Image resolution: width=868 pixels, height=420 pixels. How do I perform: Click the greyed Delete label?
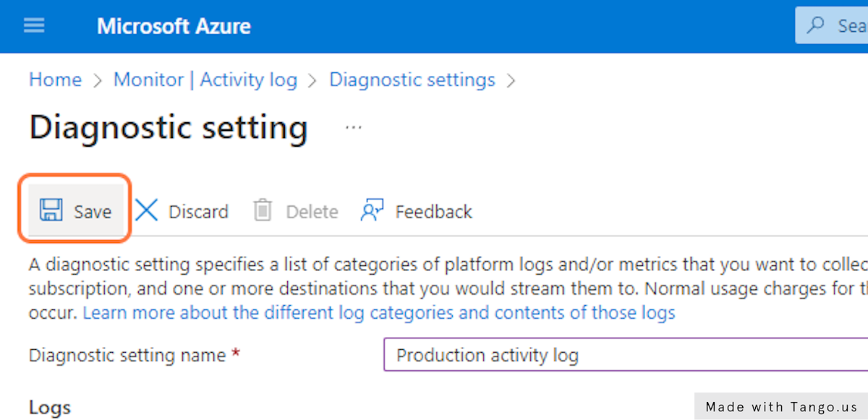(x=312, y=212)
